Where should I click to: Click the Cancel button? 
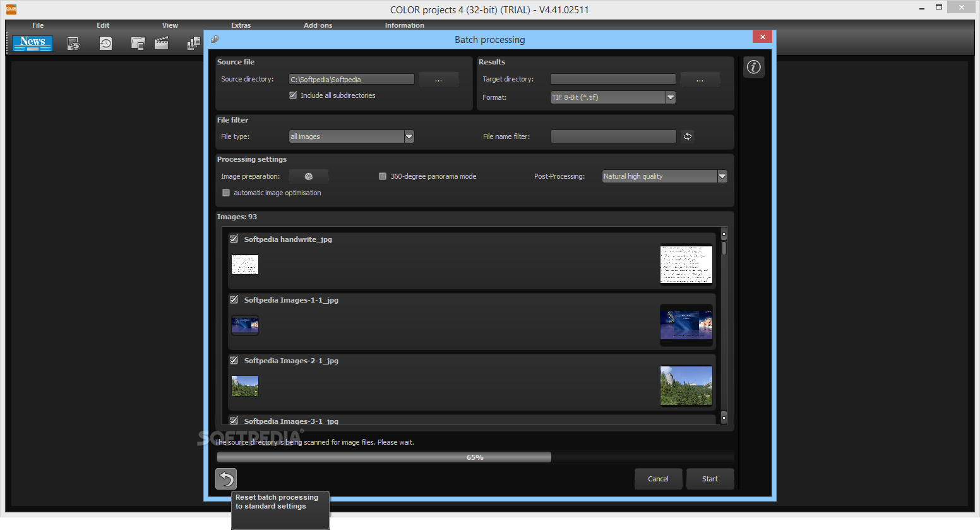coord(658,479)
